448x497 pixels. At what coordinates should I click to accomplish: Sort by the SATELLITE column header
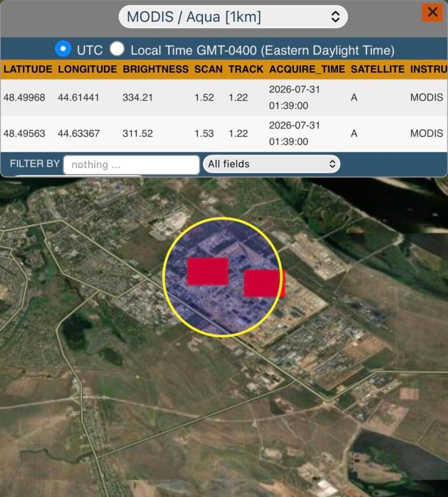[x=377, y=69]
